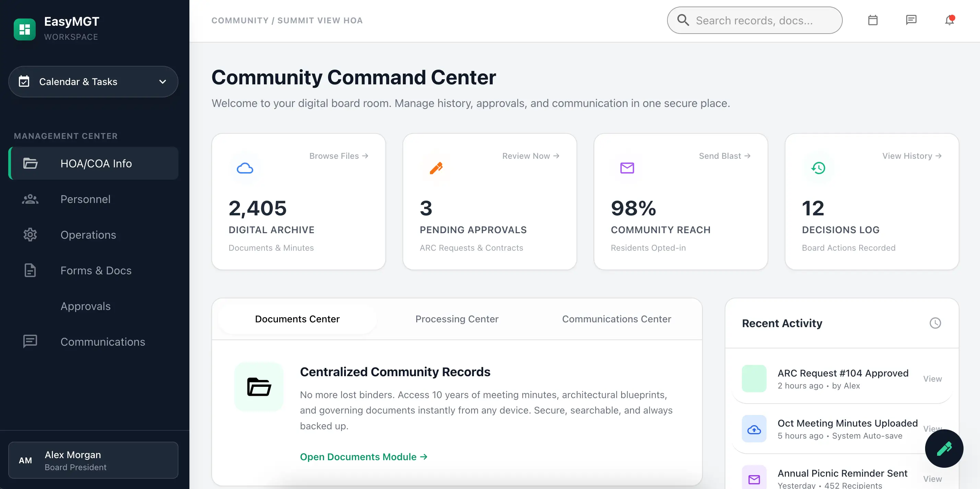980x489 pixels.
Task: Click the cloud icon on Digital Archive card
Action: point(245,168)
